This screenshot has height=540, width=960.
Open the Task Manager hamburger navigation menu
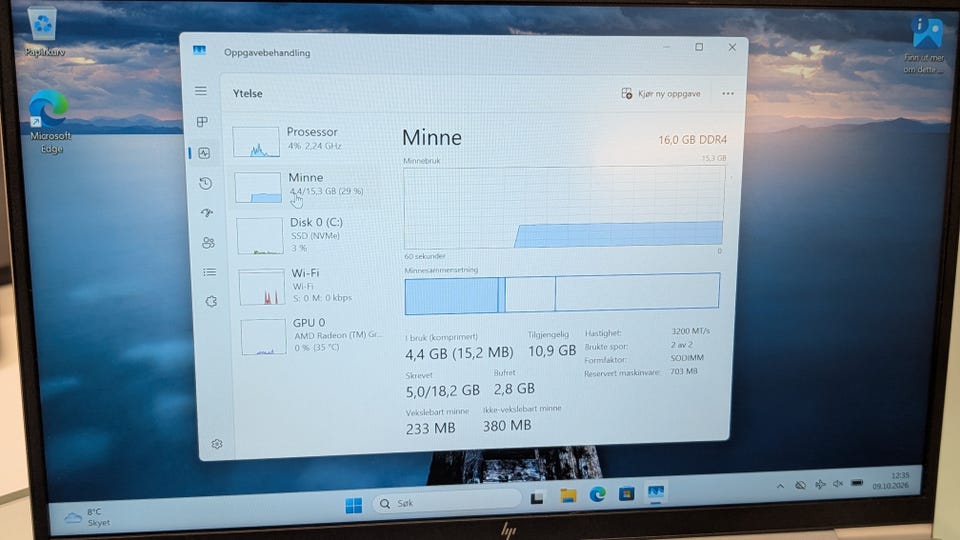click(201, 91)
